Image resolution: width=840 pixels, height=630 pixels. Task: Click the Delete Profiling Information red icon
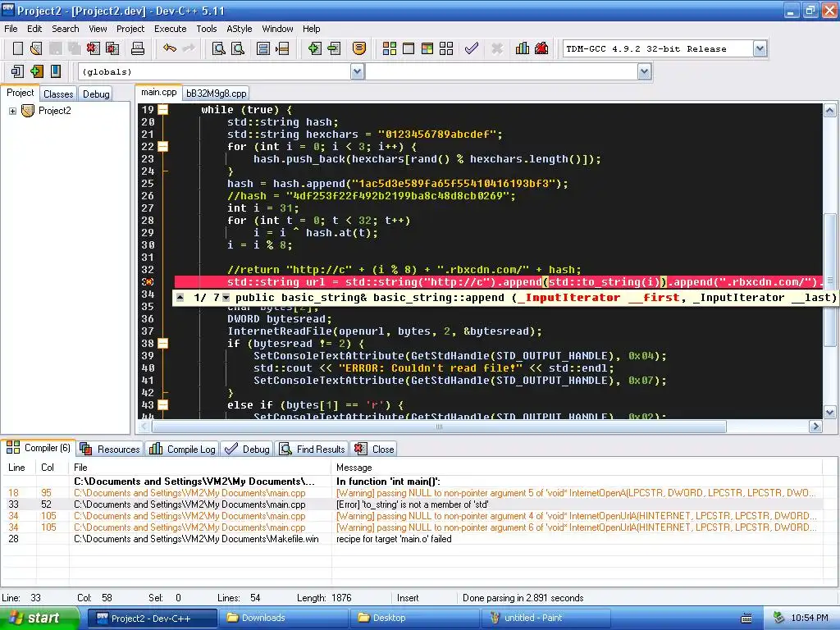[x=541, y=48]
